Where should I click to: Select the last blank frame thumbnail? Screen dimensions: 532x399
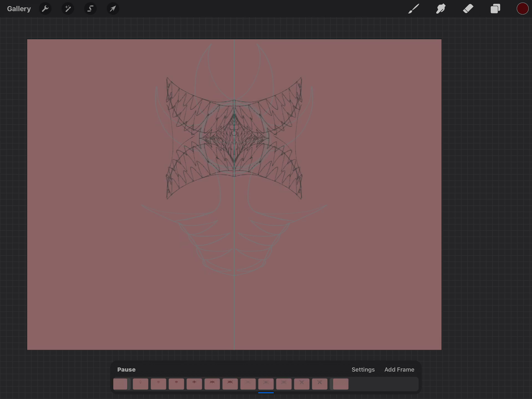(341, 384)
